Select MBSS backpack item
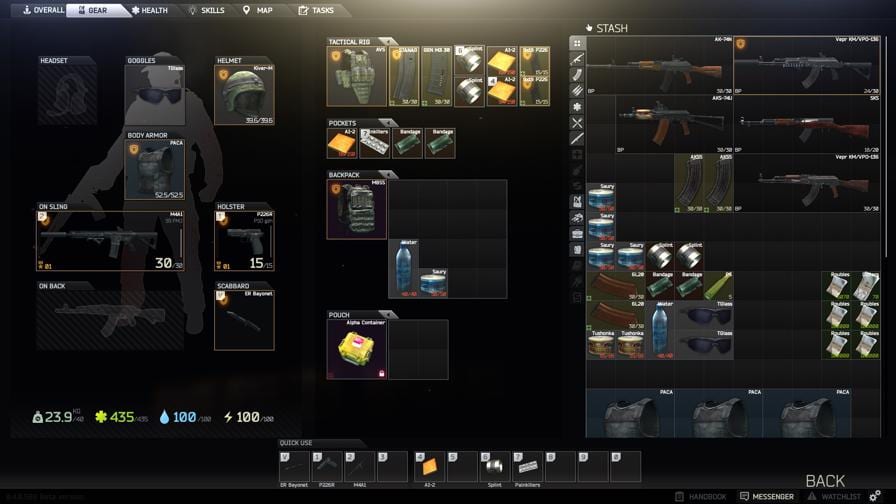Viewport: 896px width, 504px height. (357, 209)
